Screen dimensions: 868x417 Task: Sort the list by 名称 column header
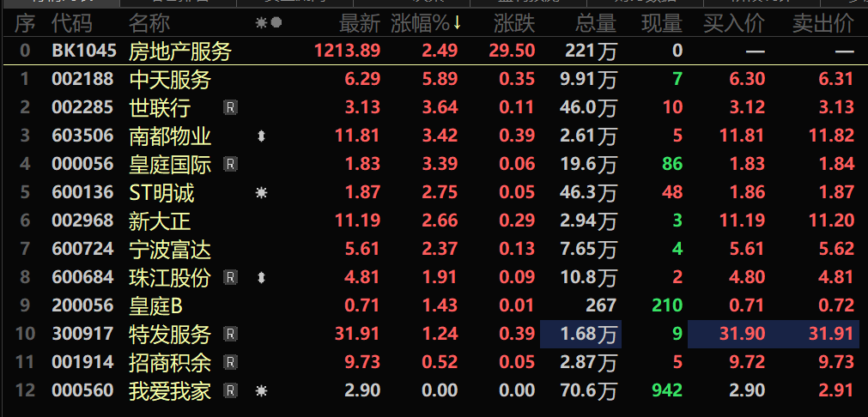149,23
